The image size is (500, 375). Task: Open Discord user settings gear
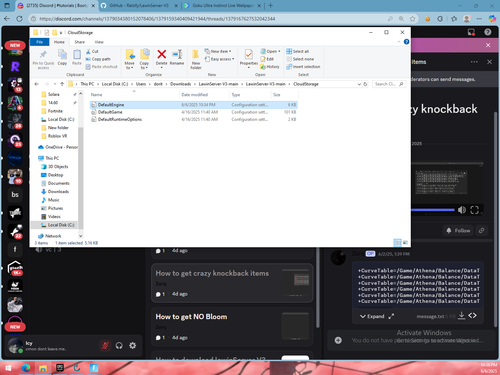(133, 345)
